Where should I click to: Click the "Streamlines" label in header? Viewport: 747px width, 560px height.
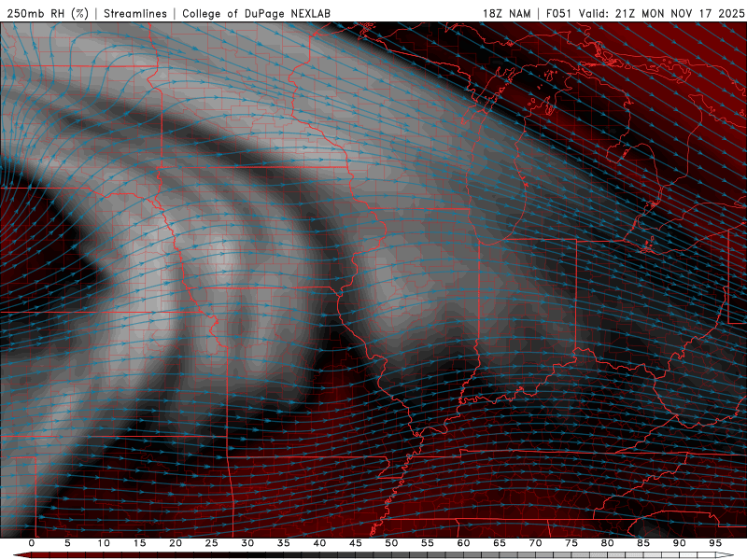135,13
